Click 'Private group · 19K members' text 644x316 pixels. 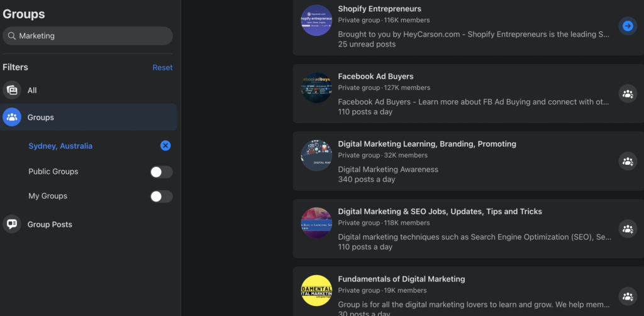(382, 291)
